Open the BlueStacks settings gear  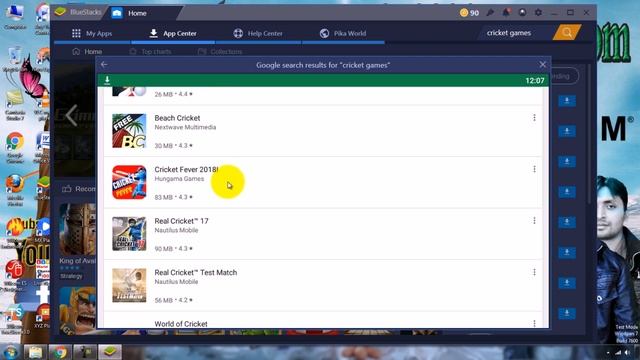(x=538, y=13)
